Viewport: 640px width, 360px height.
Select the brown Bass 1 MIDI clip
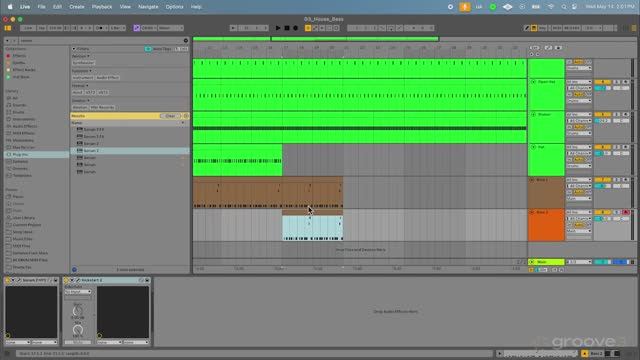[268, 192]
